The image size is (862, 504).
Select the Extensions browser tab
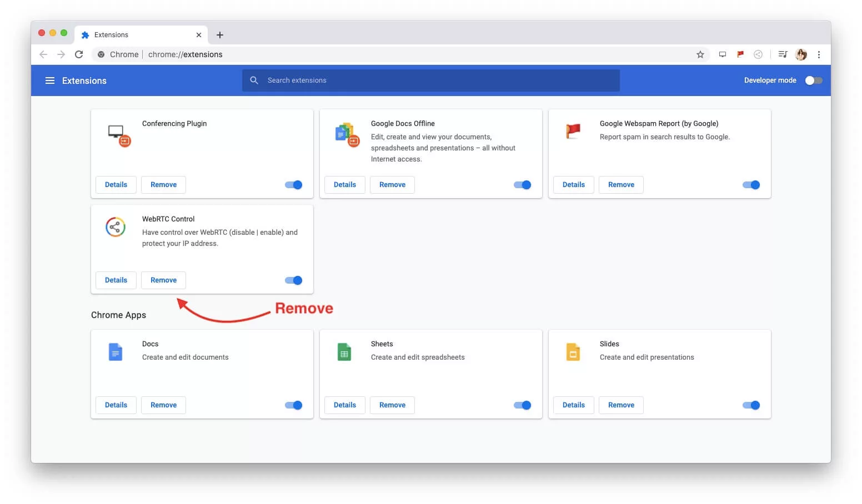tap(111, 34)
